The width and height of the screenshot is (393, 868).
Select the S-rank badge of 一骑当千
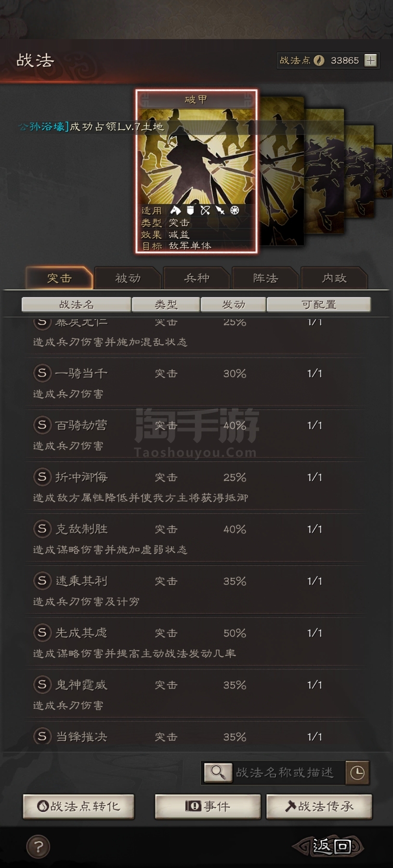[x=42, y=373]
